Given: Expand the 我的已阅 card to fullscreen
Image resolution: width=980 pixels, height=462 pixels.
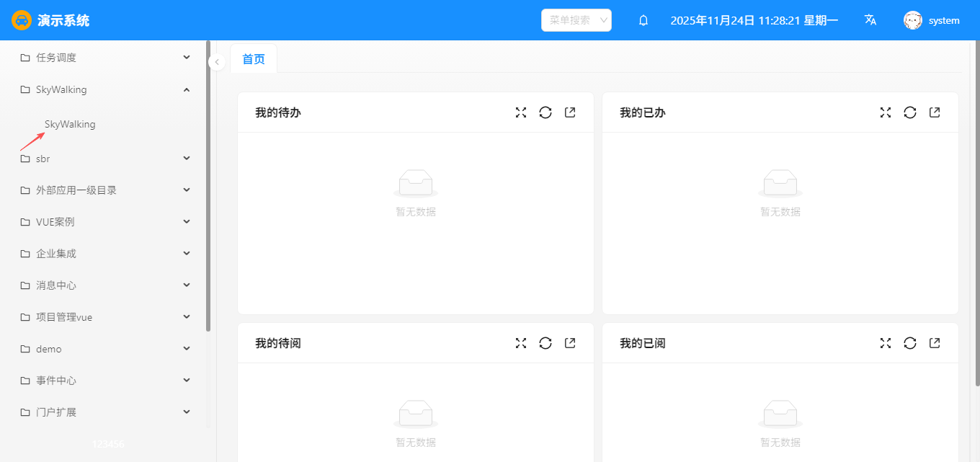Looking at the screenshot, I should point(886,343).
